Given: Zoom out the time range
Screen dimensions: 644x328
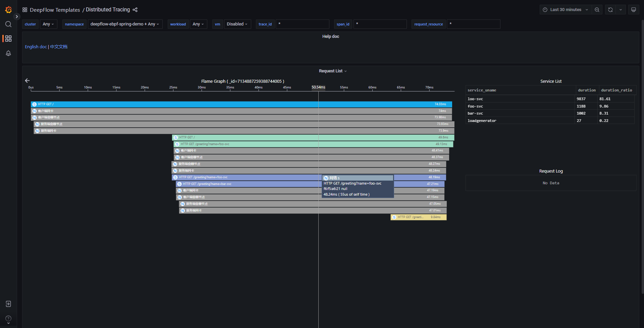Looking at the screenshot, I should [x=597, y=9].
